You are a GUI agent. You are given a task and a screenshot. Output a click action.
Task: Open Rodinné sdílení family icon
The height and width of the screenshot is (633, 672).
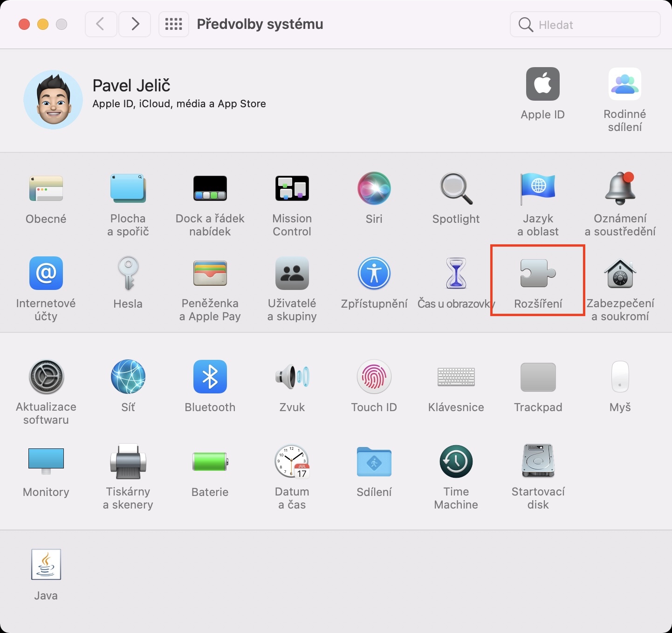point(625,84)
